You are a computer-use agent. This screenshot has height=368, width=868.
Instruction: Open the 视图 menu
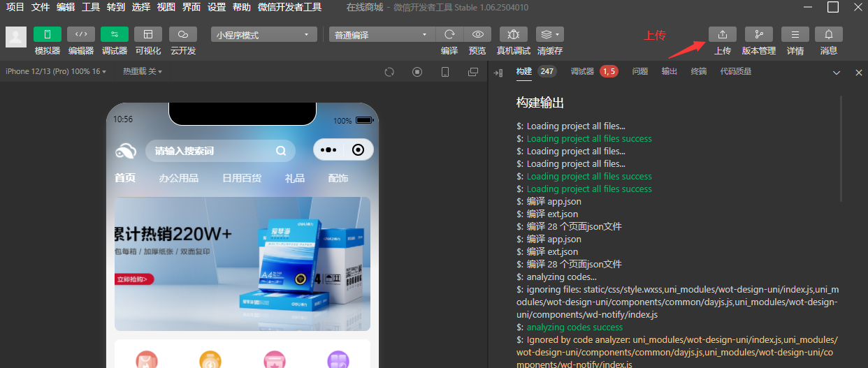(x=166, y=7)
